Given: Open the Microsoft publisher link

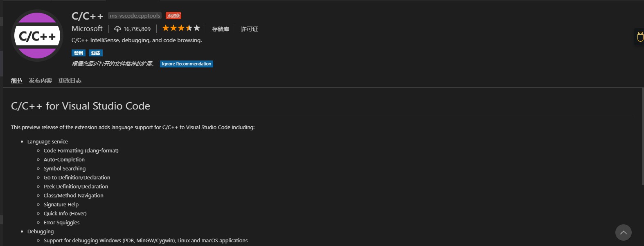Looking at the screenshot, I should click(x=87, y=29).
